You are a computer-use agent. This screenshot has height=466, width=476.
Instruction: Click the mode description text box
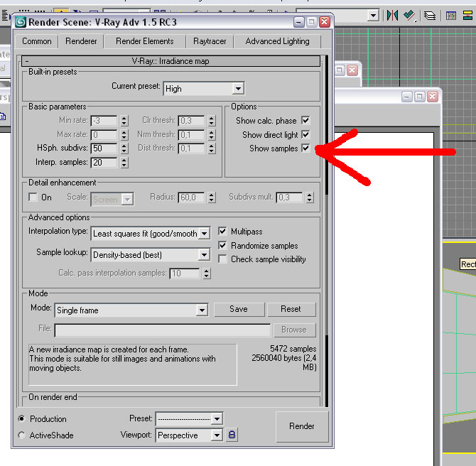pos(133,364)
